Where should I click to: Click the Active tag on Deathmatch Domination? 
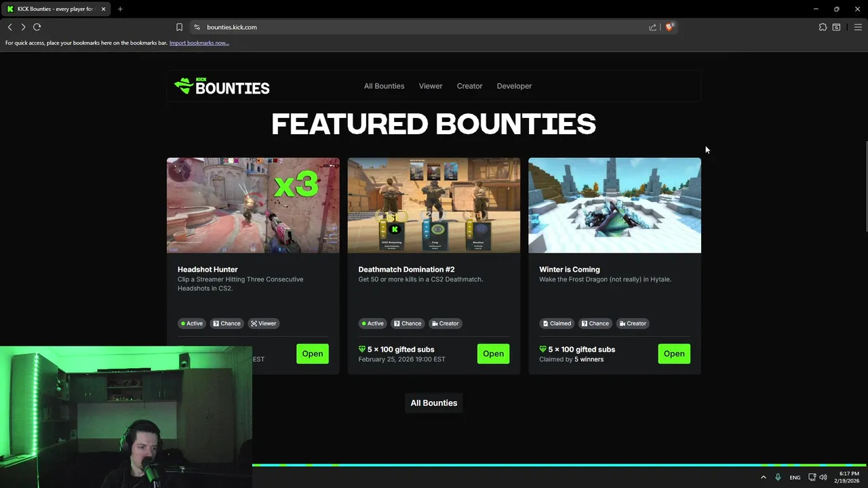tap(372, 323)
